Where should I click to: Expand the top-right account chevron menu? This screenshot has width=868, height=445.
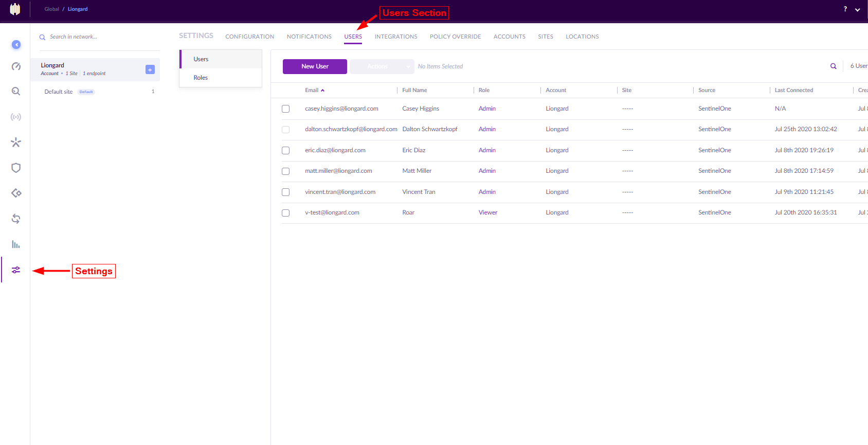pyautogui.click(x=857, y=10)
